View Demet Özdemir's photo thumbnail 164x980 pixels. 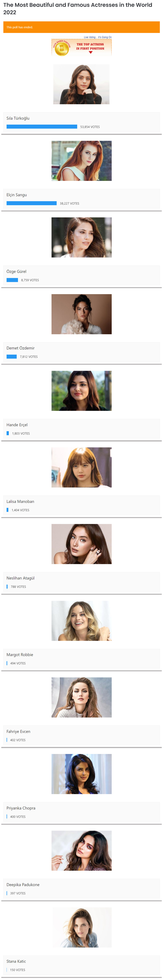pos(81,314)
